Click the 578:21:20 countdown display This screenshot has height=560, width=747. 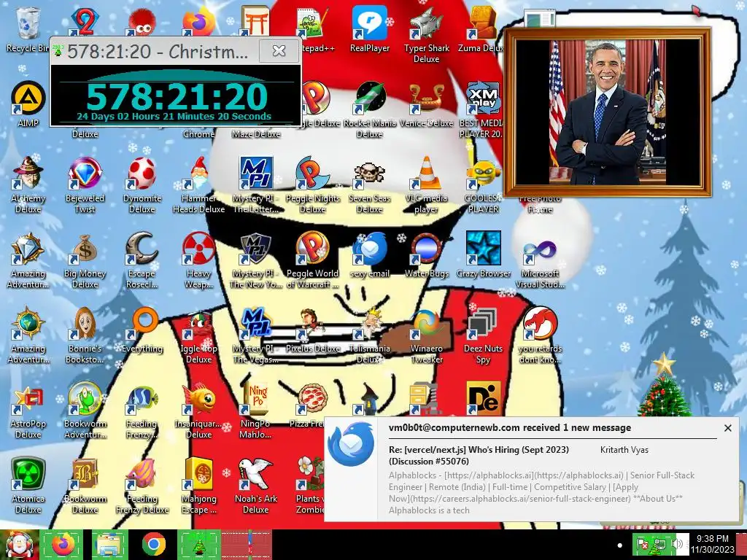point(177,97)
